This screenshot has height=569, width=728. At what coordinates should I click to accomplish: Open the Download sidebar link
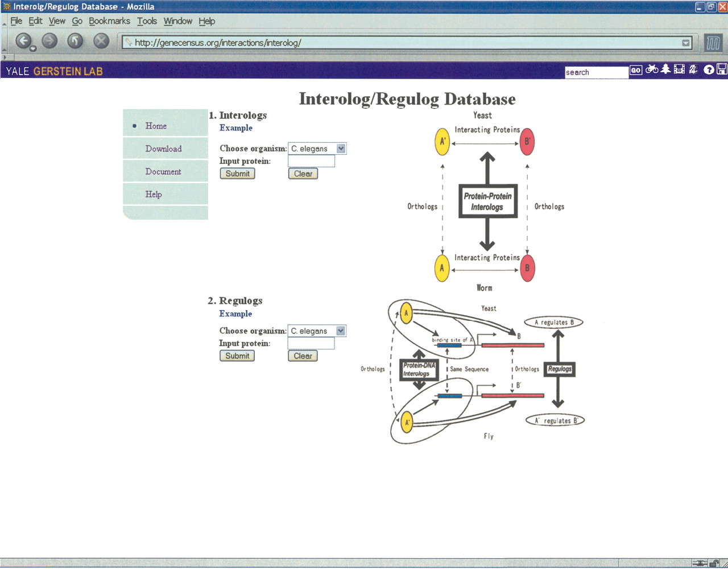(163, 149)
